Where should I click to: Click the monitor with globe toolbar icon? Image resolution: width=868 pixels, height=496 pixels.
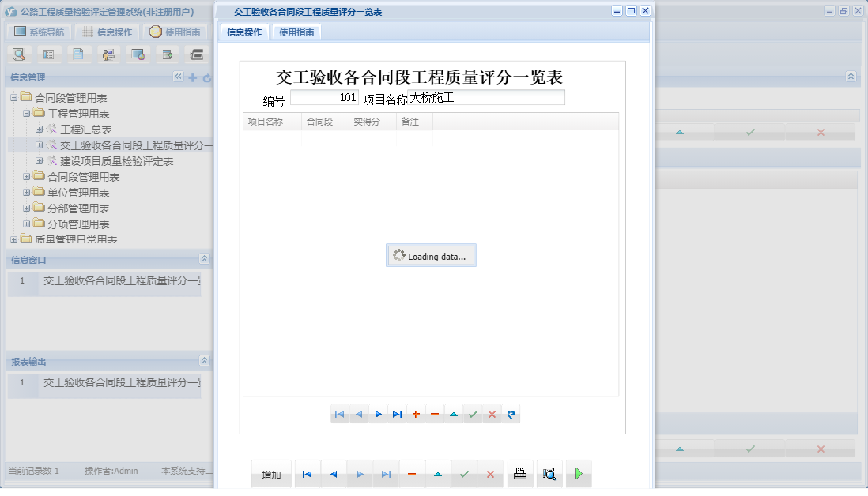(138, 54)
